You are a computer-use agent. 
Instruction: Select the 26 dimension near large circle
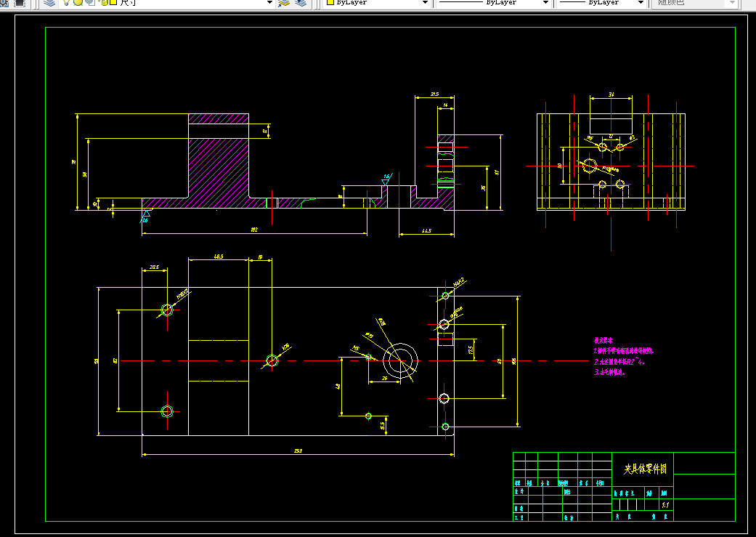tap(384, 379)
